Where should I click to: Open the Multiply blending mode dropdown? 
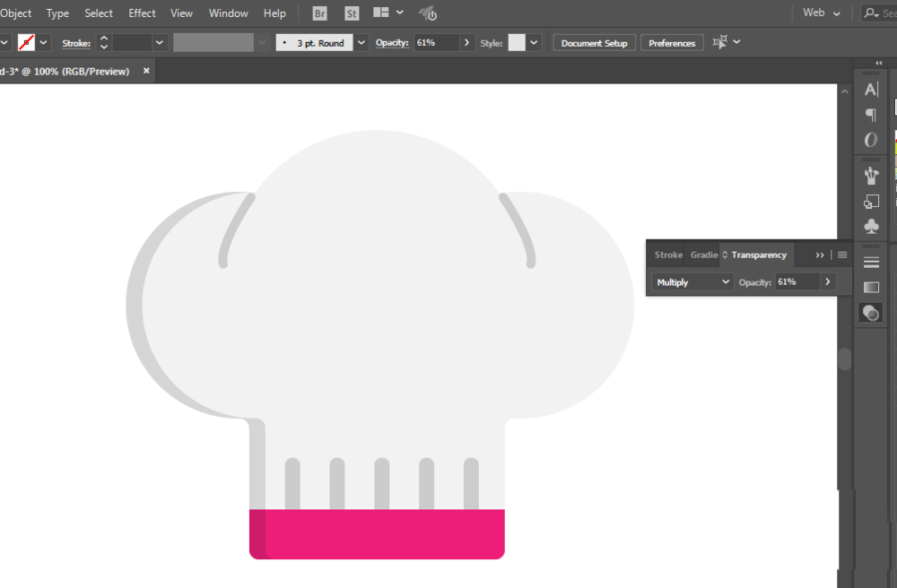pyautogui.click(x=692, y=281)
